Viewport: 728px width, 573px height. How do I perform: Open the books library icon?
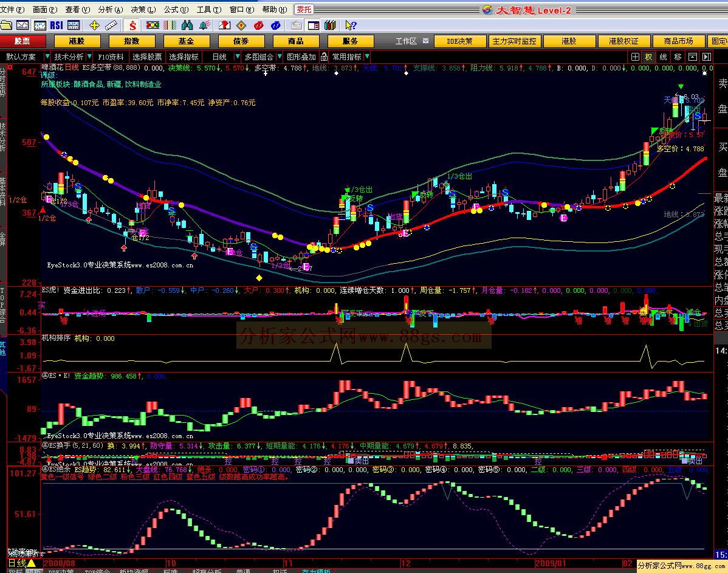tap(330, 26)
